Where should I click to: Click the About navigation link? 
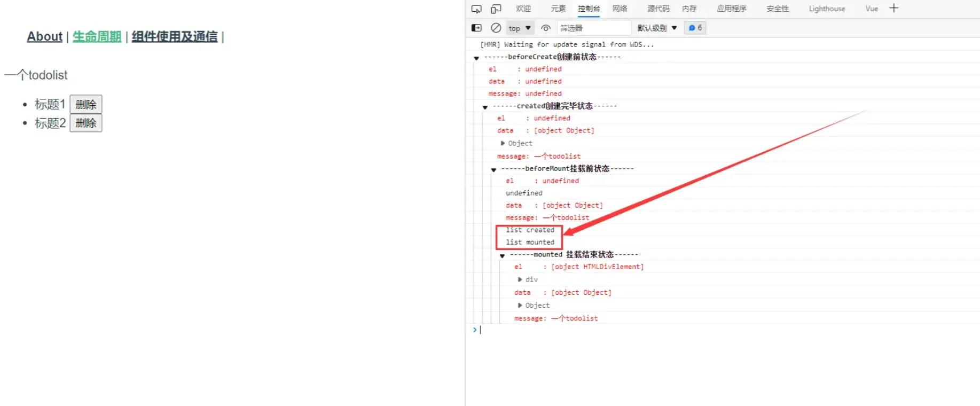point(45,36)
